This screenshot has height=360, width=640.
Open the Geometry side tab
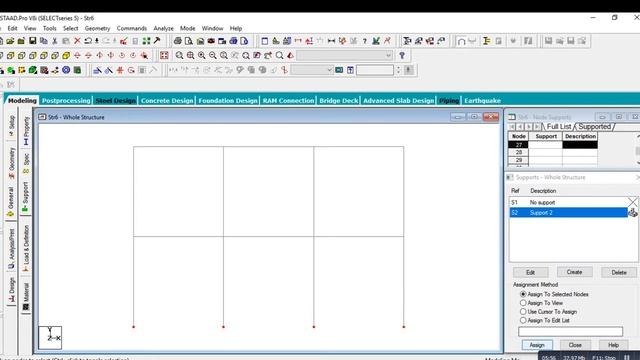tap(11, 163)
